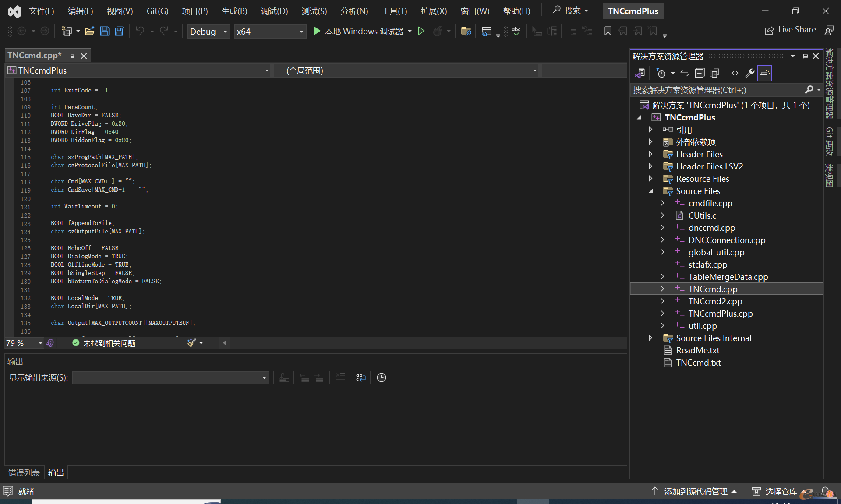Click the View Code angle-brackets icon

735,73
